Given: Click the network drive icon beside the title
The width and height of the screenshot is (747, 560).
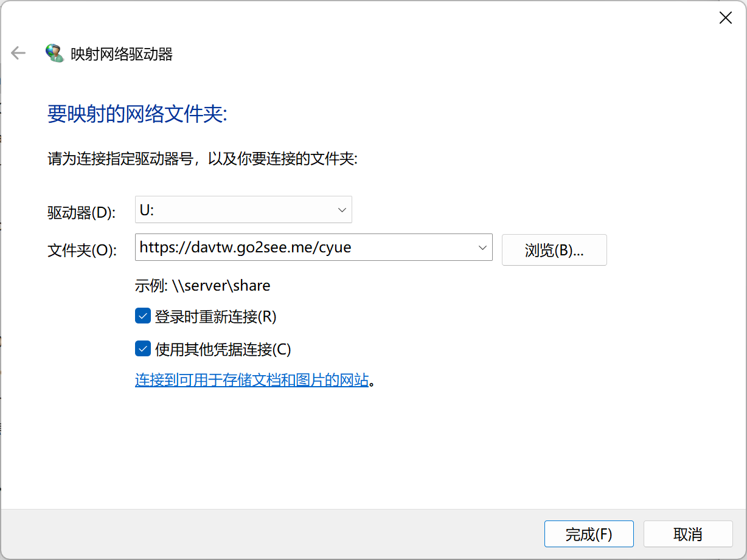Looking at the screenshot, I should [55, 54].
